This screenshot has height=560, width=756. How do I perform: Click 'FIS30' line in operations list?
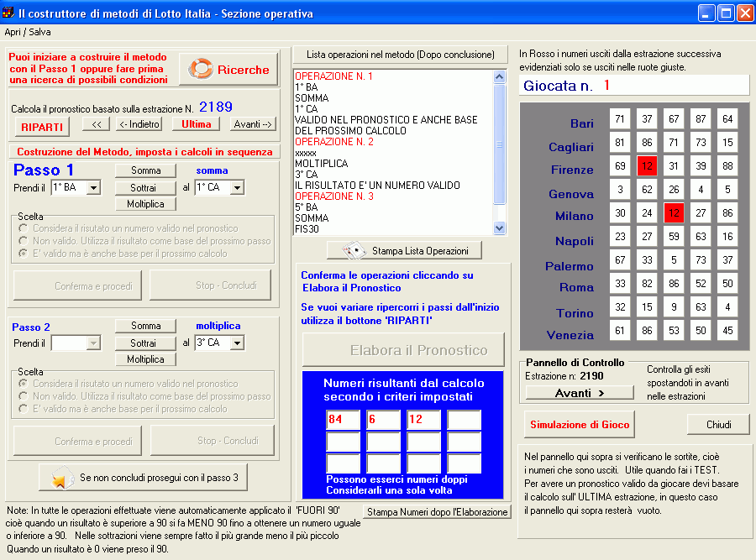[307, 229]
